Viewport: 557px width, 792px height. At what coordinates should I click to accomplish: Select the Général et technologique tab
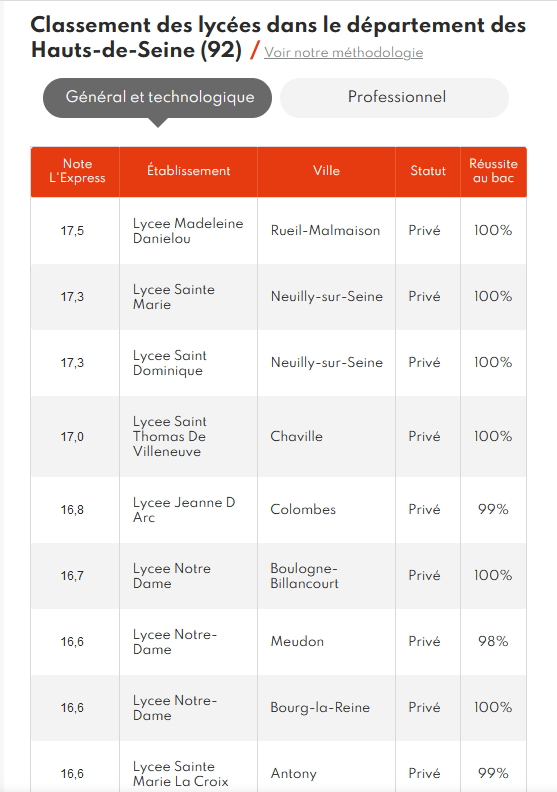[x=158, y=97]
